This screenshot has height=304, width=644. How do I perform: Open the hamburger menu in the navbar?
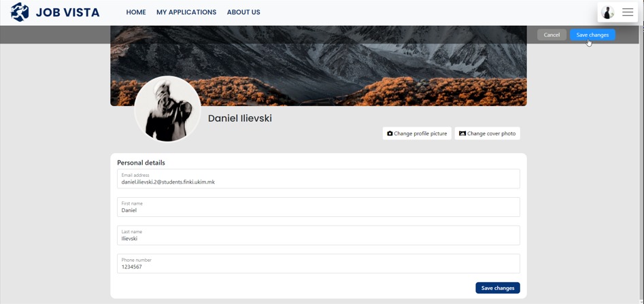[627, 12]
